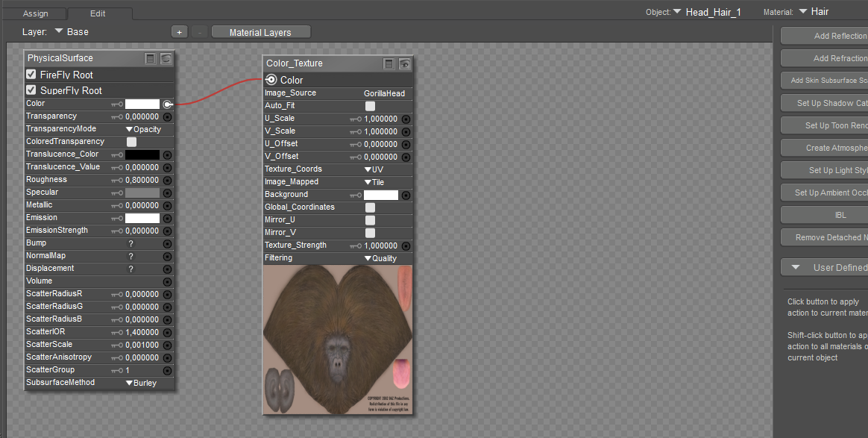Open the Material dropdown showing Hair

(814, 12)
